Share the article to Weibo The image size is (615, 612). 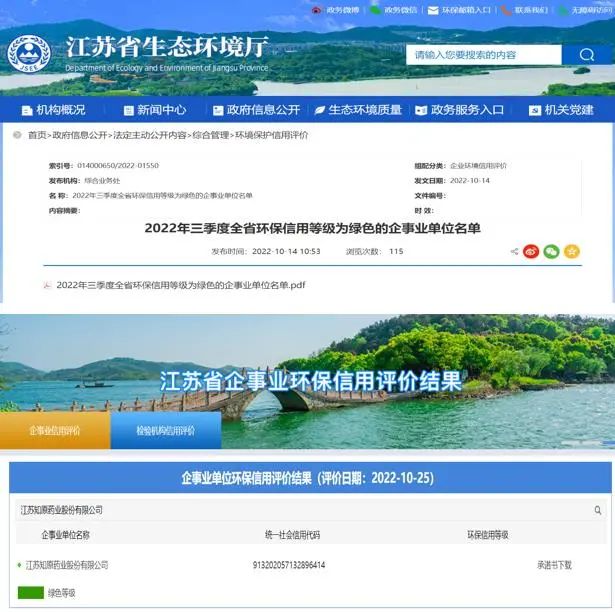[x=531, y=251]
